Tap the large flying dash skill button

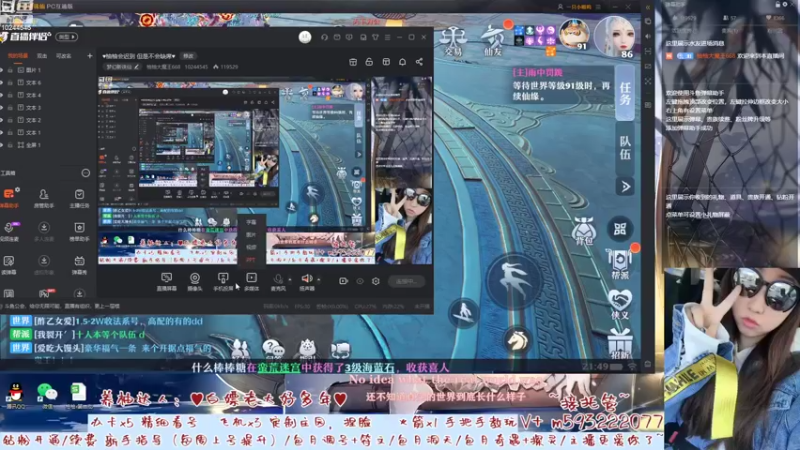point(513,280)
